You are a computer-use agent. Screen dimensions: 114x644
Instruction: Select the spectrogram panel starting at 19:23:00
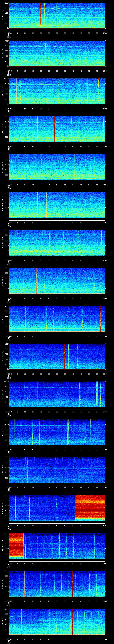pyautogui.click(x=57, y=281)
